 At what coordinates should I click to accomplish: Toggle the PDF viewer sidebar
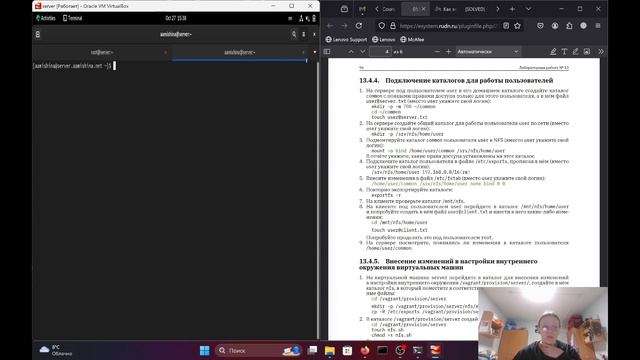[x=327, y=52]
